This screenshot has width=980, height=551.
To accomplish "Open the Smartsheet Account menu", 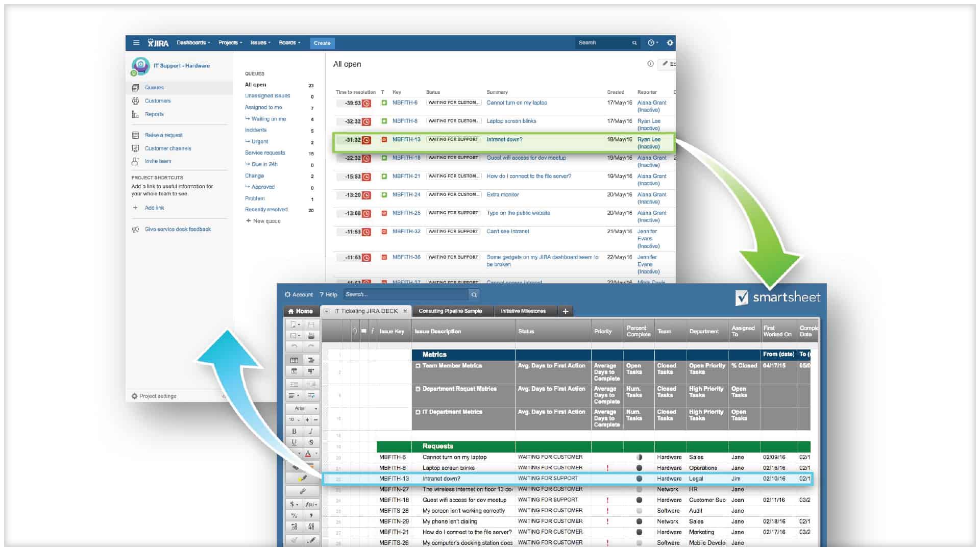I will pos(299,295).
